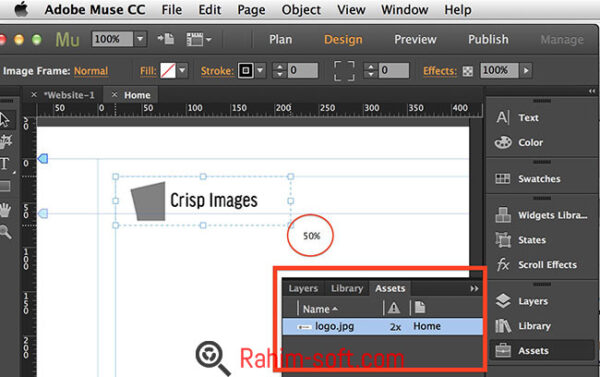The width and height of the screenshot is (600, 377).
Task: Click the Effects label link
Action: [440, 71]
